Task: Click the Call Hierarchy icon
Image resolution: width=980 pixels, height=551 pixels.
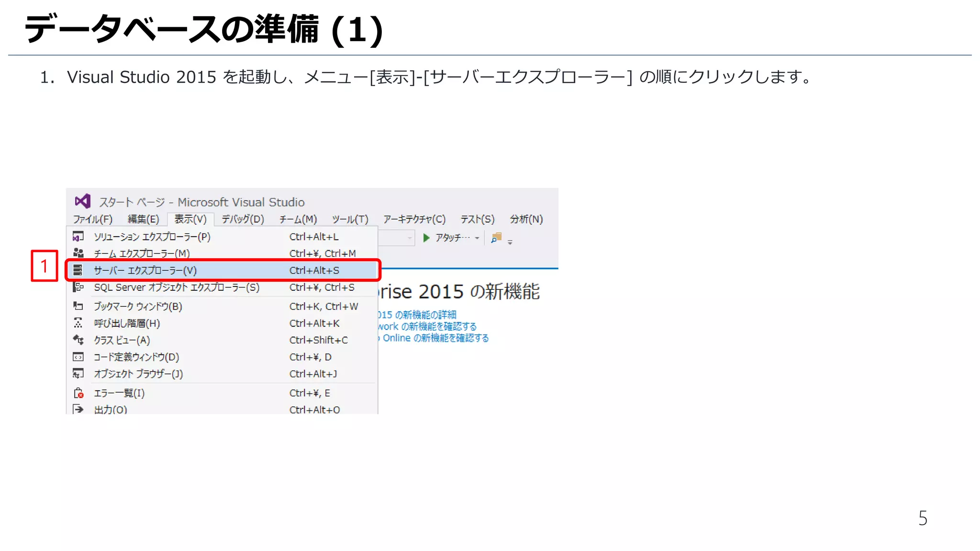Action: [x=78, y=323]
